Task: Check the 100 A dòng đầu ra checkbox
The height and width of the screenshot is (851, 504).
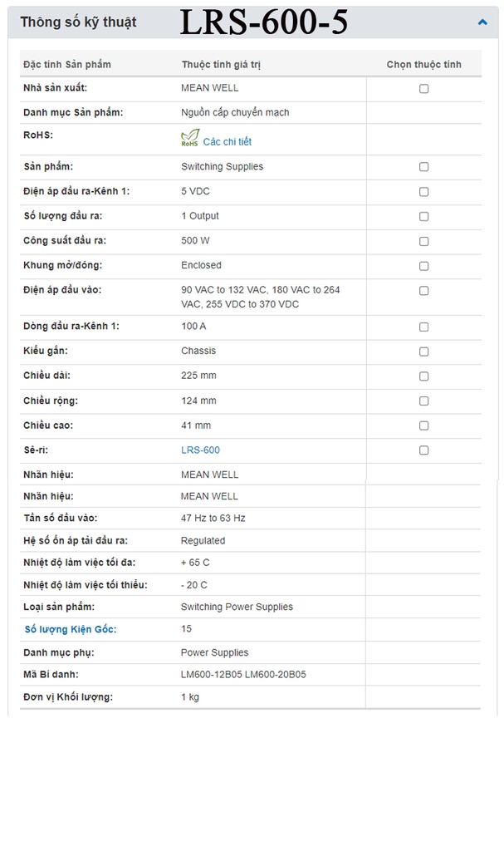Action: [x=423, y=327]
